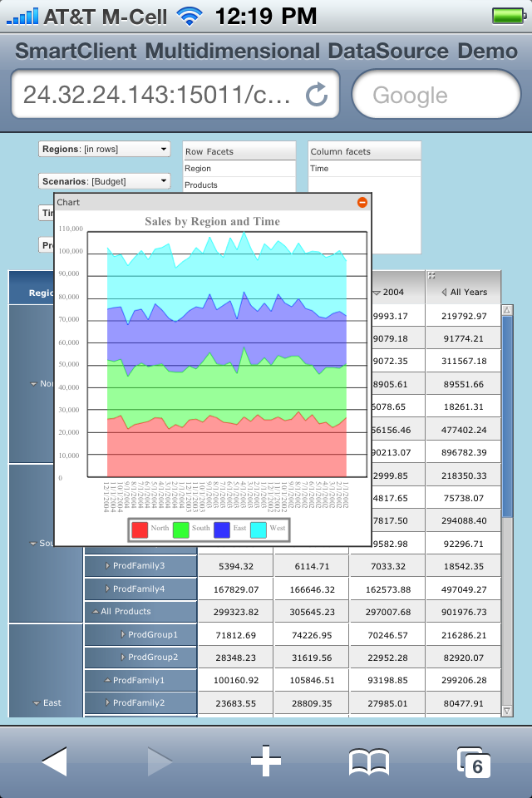Open the Safari pages switcher showing 6

[474, 762]
